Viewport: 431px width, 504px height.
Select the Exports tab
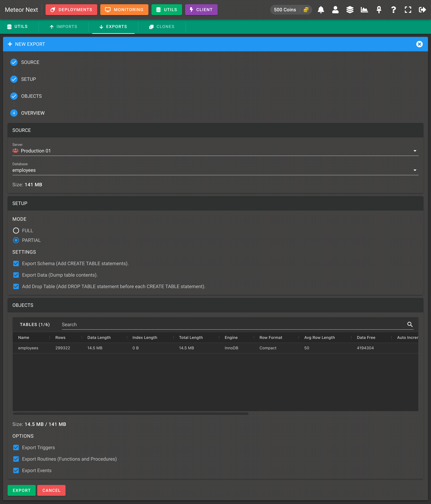tap(113, 27)
